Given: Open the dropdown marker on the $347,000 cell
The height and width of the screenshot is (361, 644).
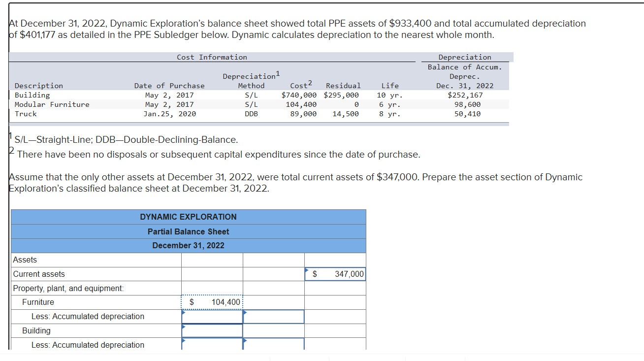Looking at the screenshot, I should (307, 269).
